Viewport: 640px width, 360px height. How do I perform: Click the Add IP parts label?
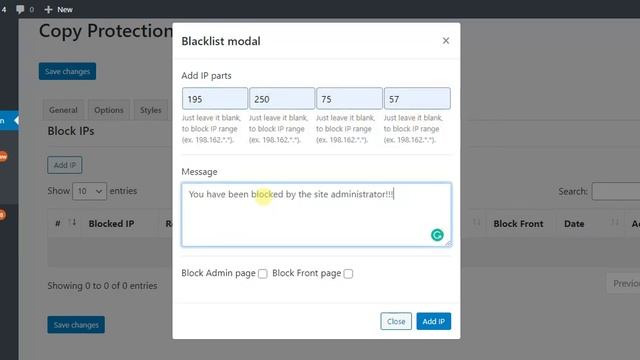pyautogui.click(x=206, y=76)
